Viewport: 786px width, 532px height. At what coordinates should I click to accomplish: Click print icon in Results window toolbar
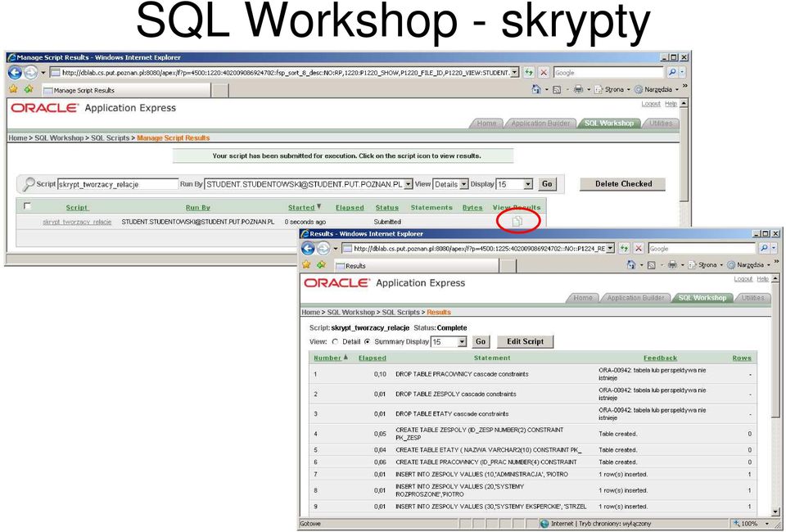pyautogui.click(x=673, y=264)
